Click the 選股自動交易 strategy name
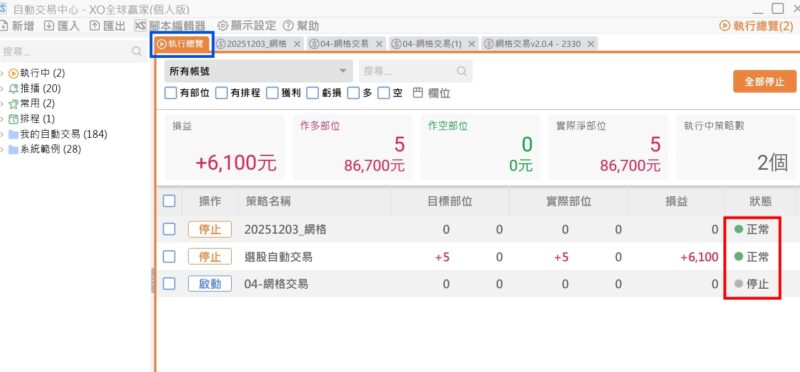The width and height of the screenshot is (800, 372). point(278,257)
